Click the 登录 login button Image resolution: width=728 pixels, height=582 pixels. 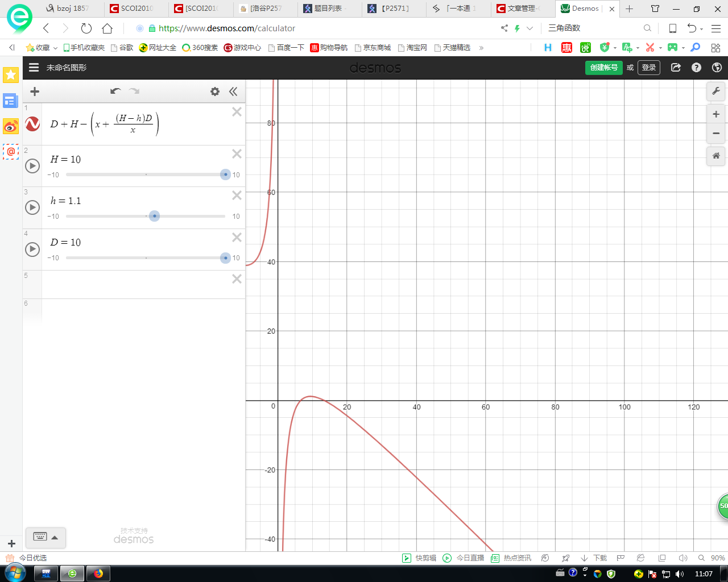click(649, 68)
